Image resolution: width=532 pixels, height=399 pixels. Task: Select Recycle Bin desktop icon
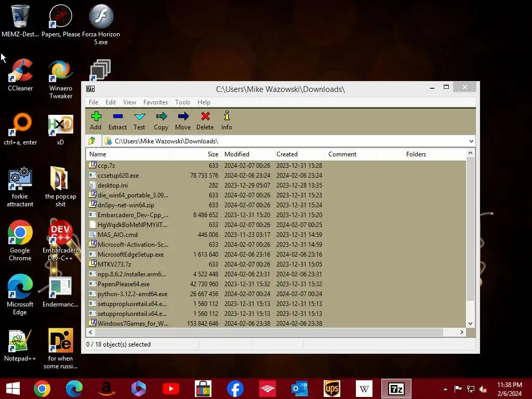20,21
